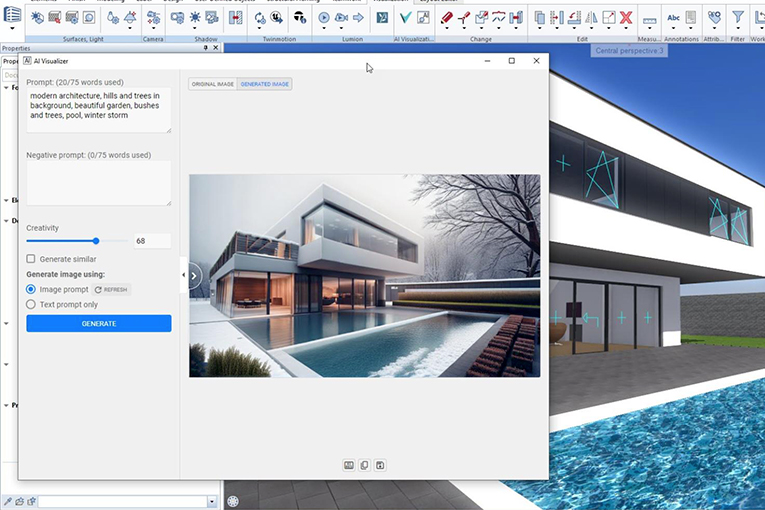The width and height of the screenshot is (765, 510).
Task: Select the Image prompt radio button
Action: (31, 289)
